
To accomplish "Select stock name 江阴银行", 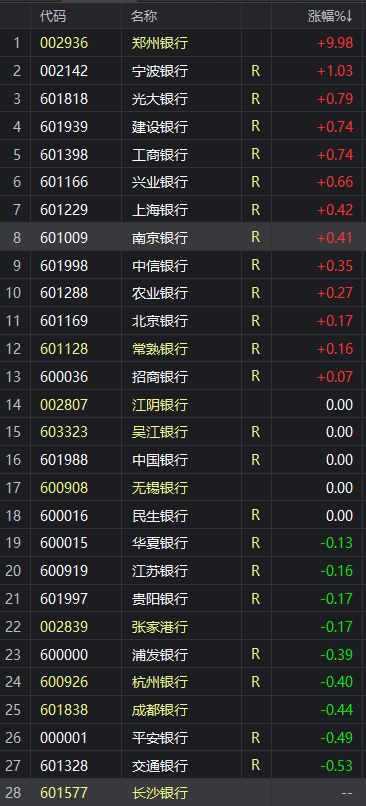I will pos(160,405).
